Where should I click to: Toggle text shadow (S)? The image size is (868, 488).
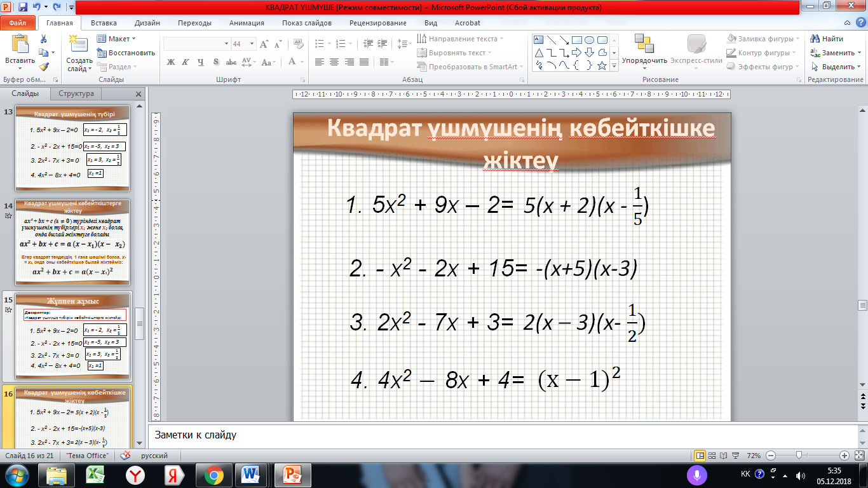[216, 62]
